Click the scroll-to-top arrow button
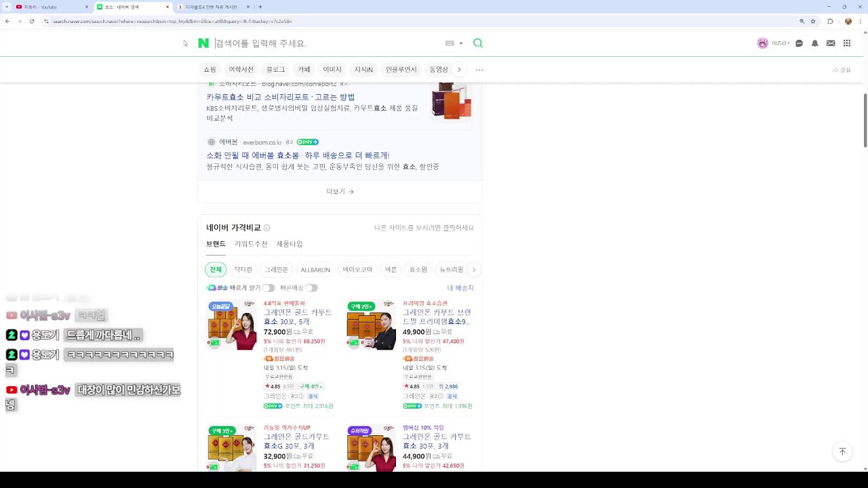The width and height of the screenshot is (868, 488). (842, 451)
